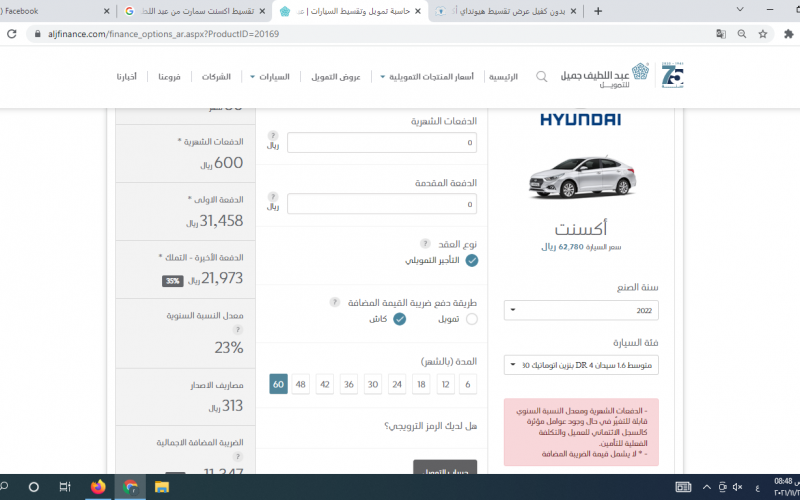Select تمويل VAT payment method
Viewport: 800px width, 500px height.
click(x=472, y=319)
